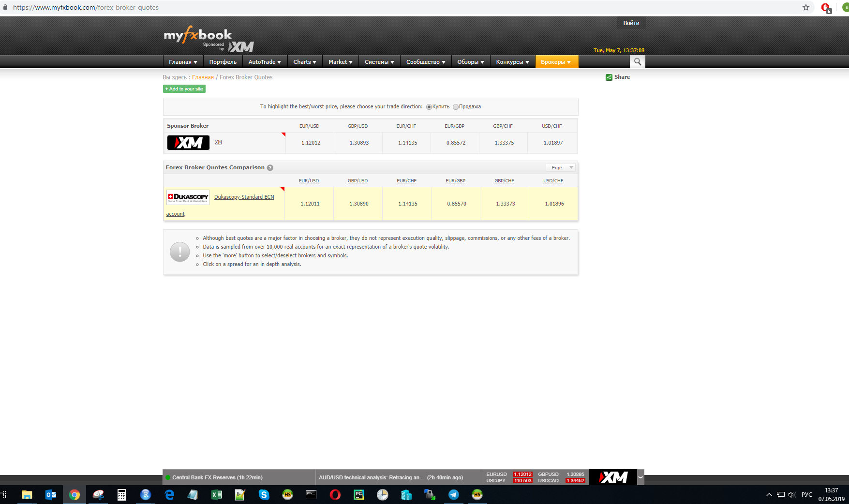Open the red browser extension icon

[826, 8]
